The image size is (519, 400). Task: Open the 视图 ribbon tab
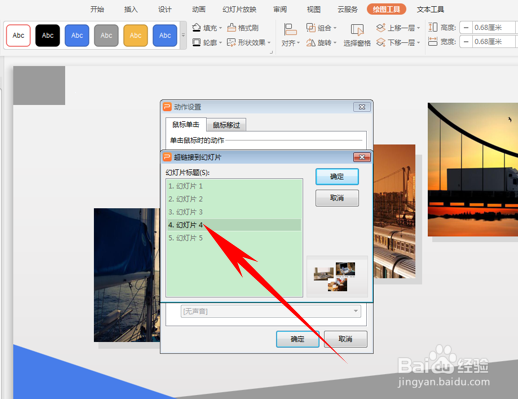314,9
